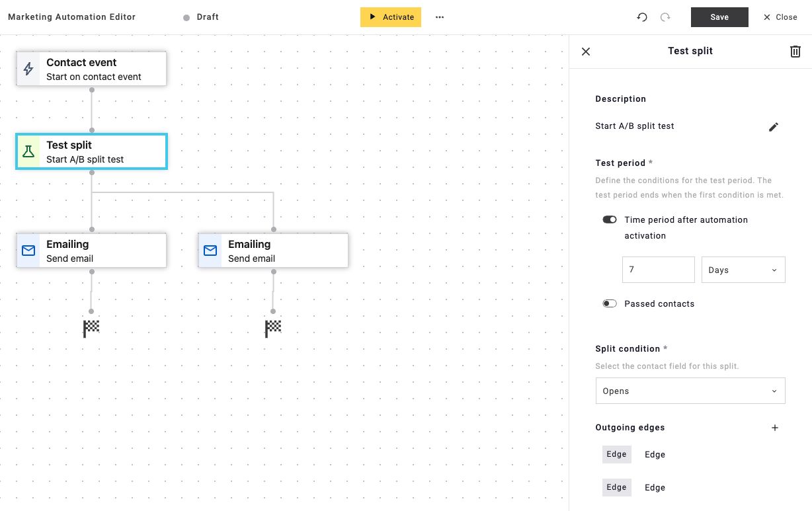Viewport: 812px width, 511px height.
Task: Open the Days unit dropdown
Action: click(x=743, y=270)
